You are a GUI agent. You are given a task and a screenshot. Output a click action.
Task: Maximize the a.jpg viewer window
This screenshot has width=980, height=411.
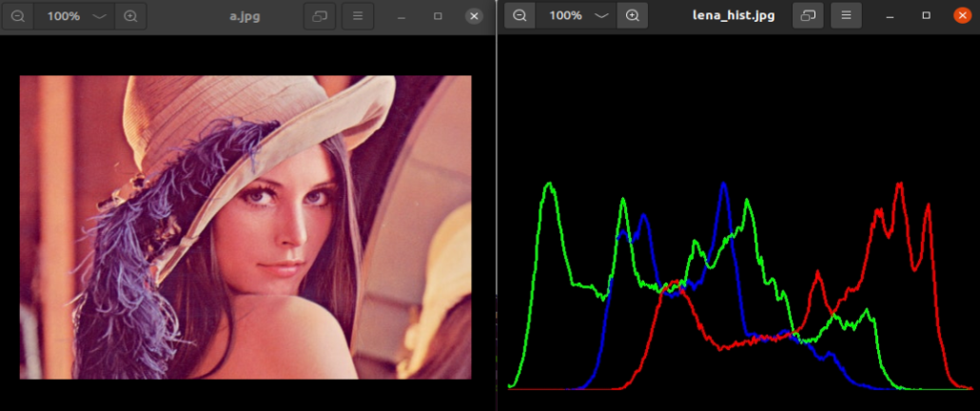click(438, 16)
